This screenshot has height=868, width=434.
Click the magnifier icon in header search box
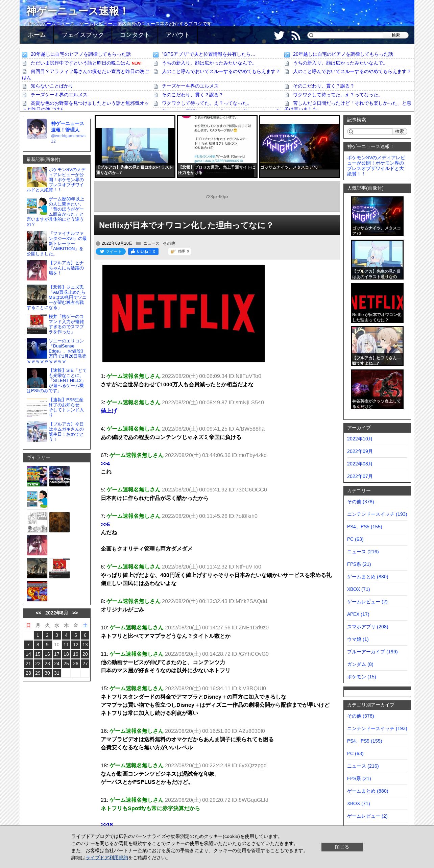click(311, 35)
